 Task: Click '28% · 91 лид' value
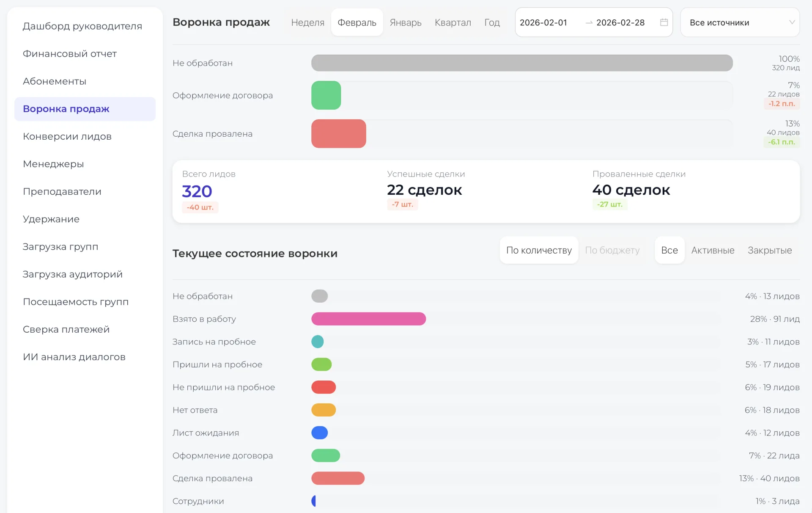point(775,319)
